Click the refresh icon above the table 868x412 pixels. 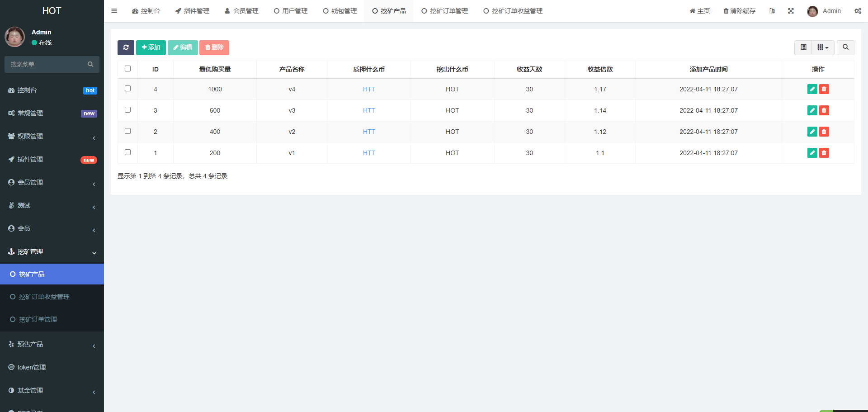tap(126, 47)
